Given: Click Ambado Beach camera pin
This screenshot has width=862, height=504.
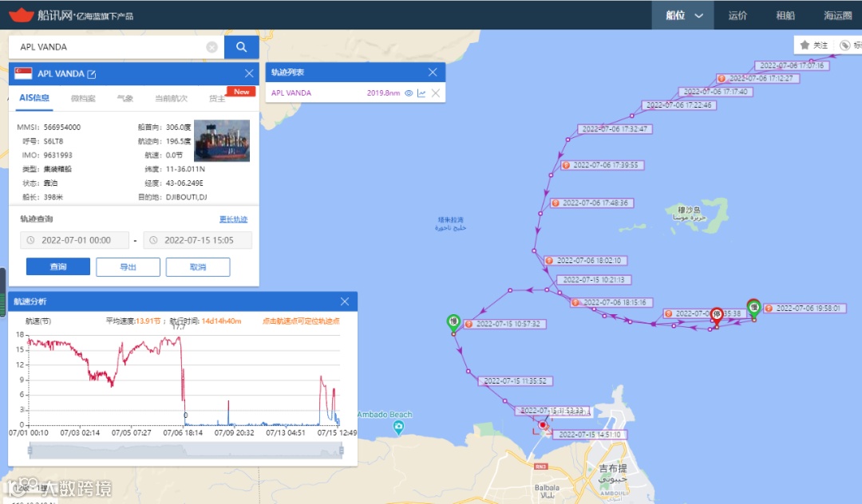Looking at the screenshot, I should (x=398, y=427).
